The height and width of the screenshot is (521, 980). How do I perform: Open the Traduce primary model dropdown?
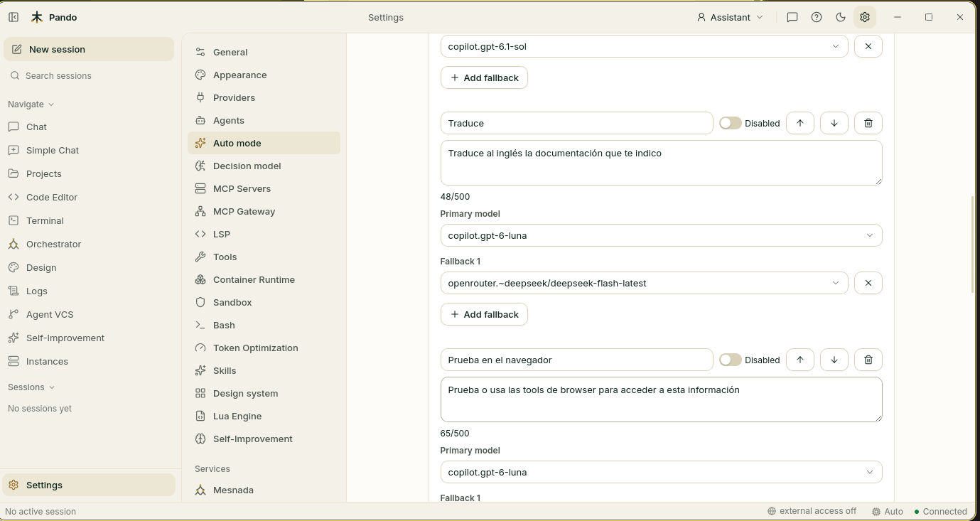tap(661, 235)
